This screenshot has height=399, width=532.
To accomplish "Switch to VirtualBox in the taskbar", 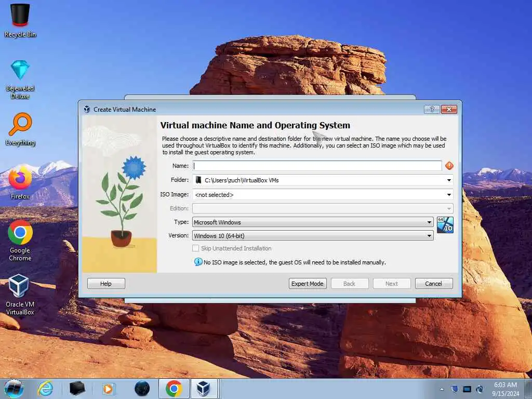I will pyautogui.click(x=204, y=389).
